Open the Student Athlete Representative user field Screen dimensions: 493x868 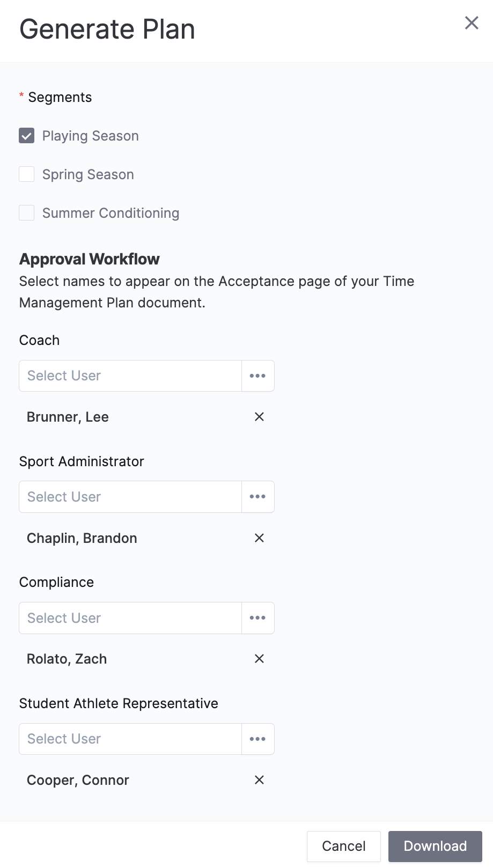point(129,739)
